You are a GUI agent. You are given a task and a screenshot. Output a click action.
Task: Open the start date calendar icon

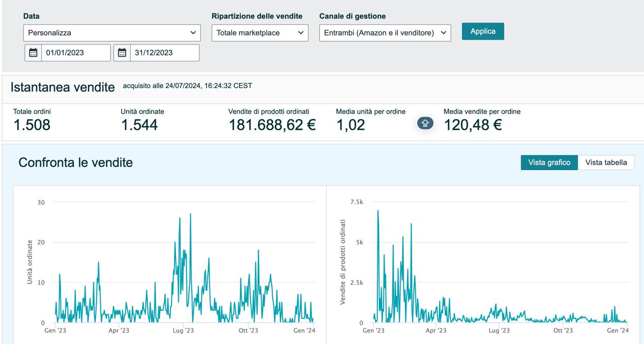33,53
